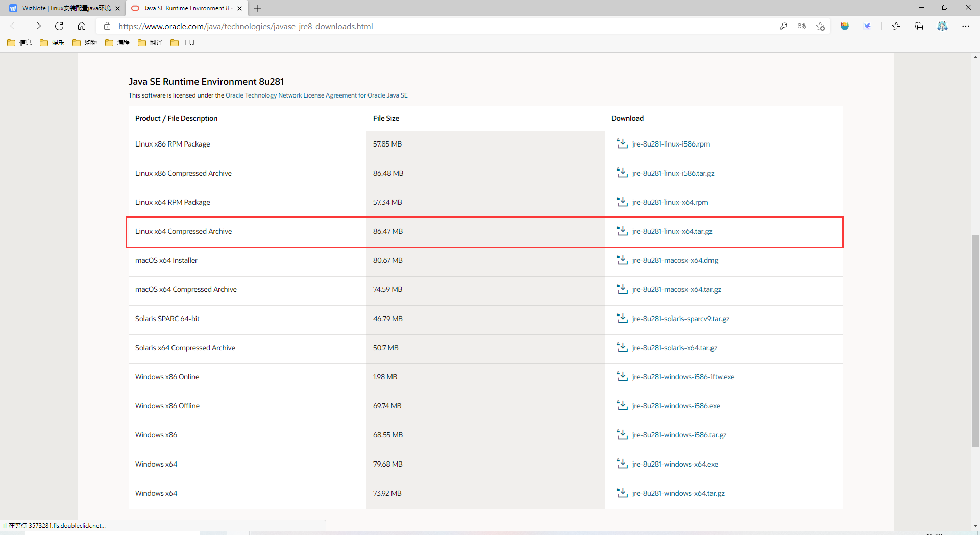Click download icon for jre-8u281-macosx-x64.dmg
Image resolution: width=980 pixels, height=535 pixels.
622,260
